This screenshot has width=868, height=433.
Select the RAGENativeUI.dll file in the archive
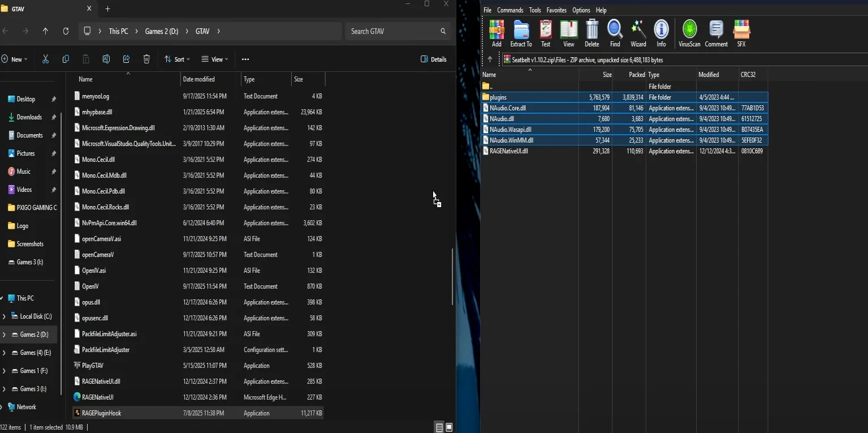pyautogui.click(x=508, y=151)
